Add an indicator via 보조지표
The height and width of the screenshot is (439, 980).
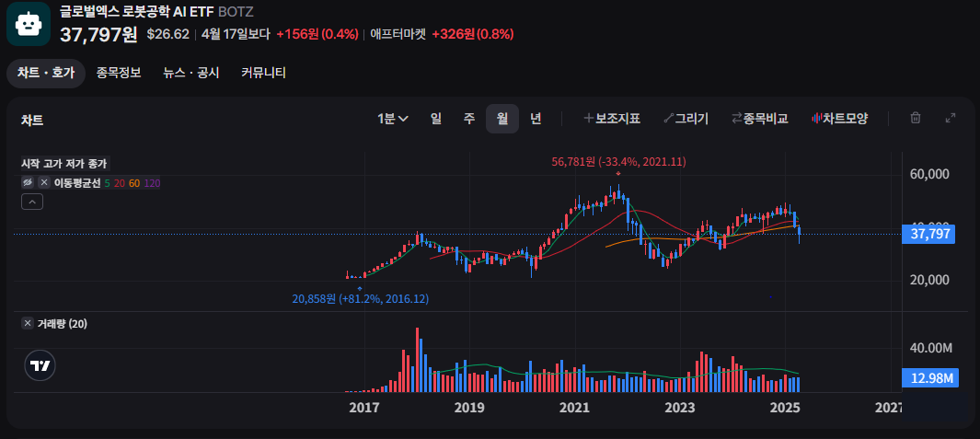click(612, 119)
